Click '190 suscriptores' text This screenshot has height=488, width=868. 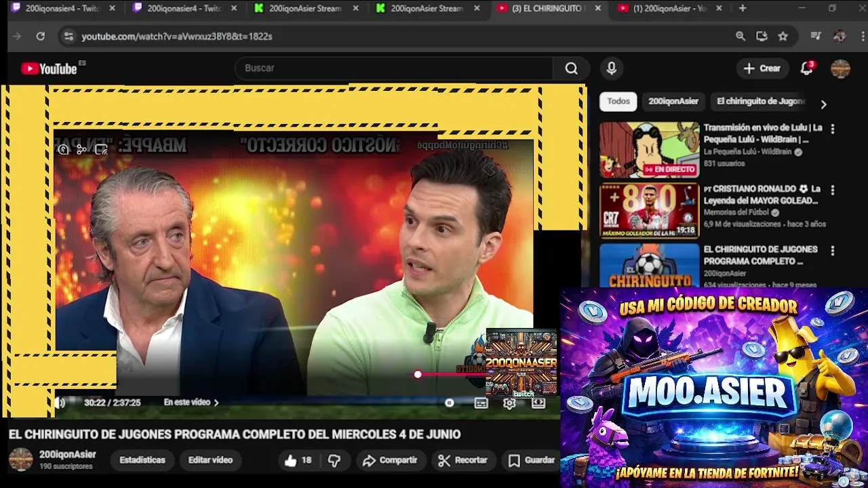click(66, 466)
